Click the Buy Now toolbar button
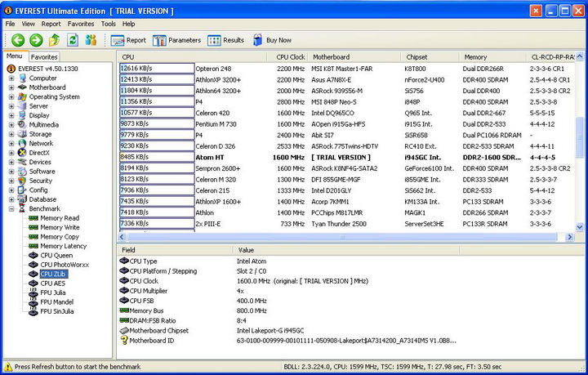The image size is (588, 375). click(272, 40)
